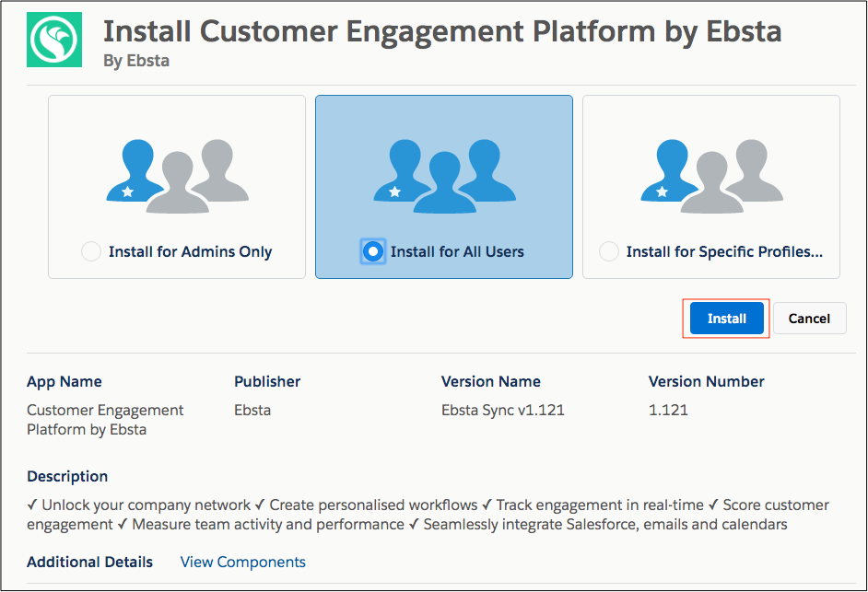This screenshot has height=592, width=868.
Task: Click the 'By Ebsta' subtitle under the heading
Action: 136,61
